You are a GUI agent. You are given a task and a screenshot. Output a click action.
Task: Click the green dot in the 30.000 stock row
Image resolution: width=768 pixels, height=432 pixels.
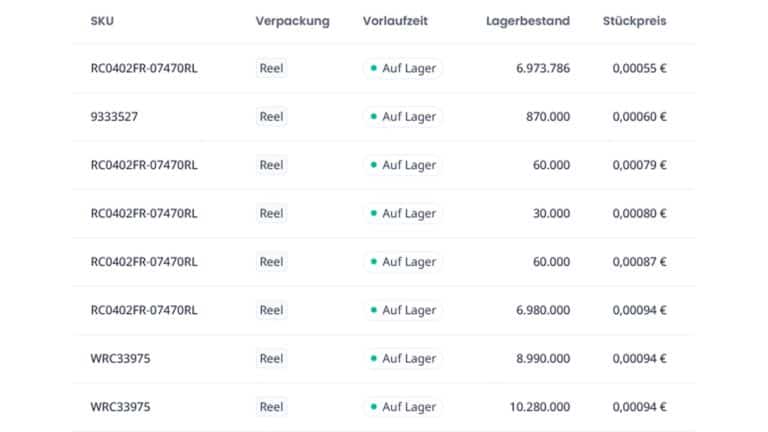click(374, 214)
